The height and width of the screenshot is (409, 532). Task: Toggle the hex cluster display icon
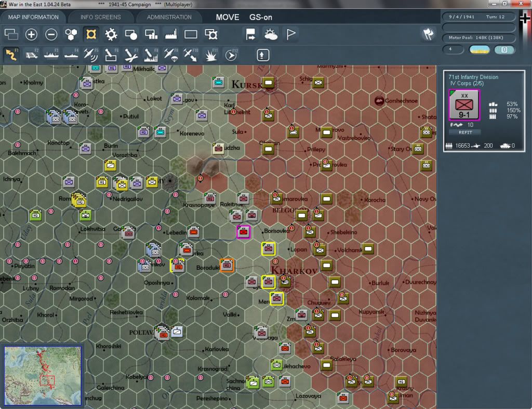[x=71, y=34]
